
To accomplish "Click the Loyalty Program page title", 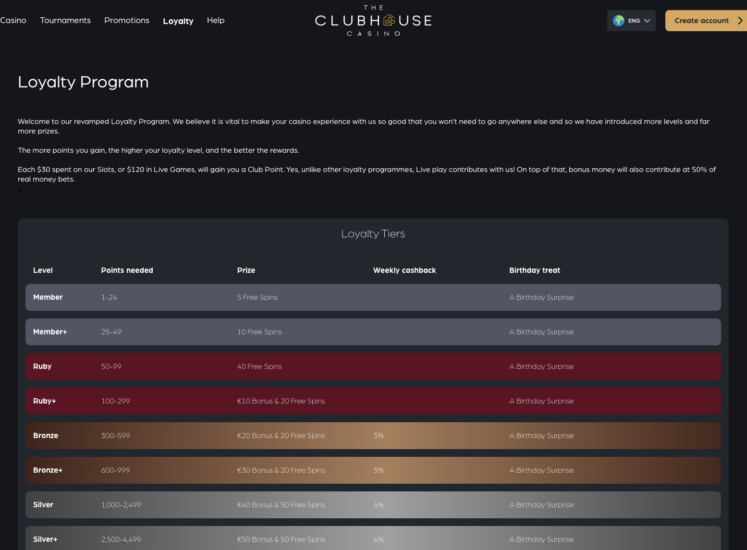I will click(x=83, y=82).
